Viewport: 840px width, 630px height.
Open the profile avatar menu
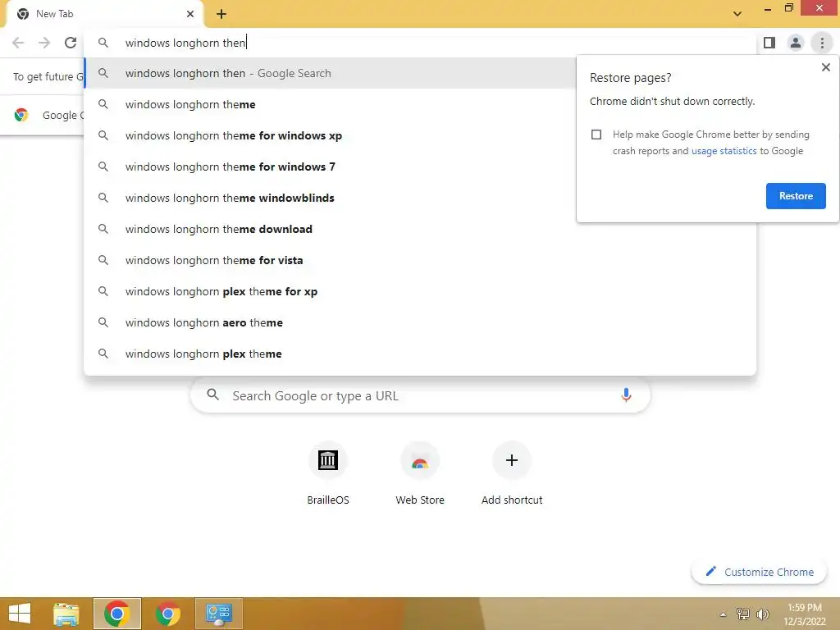coord(796,43)
